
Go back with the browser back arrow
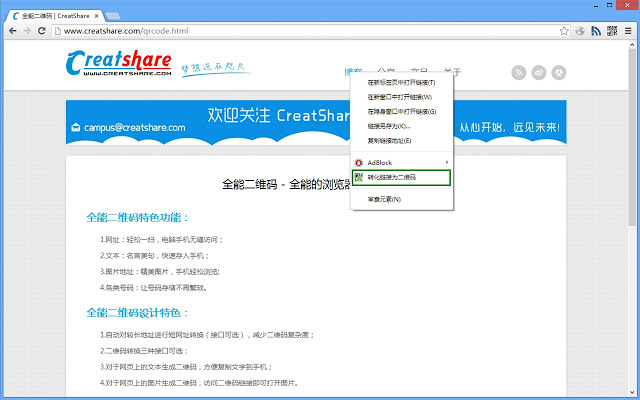[13, 31]
